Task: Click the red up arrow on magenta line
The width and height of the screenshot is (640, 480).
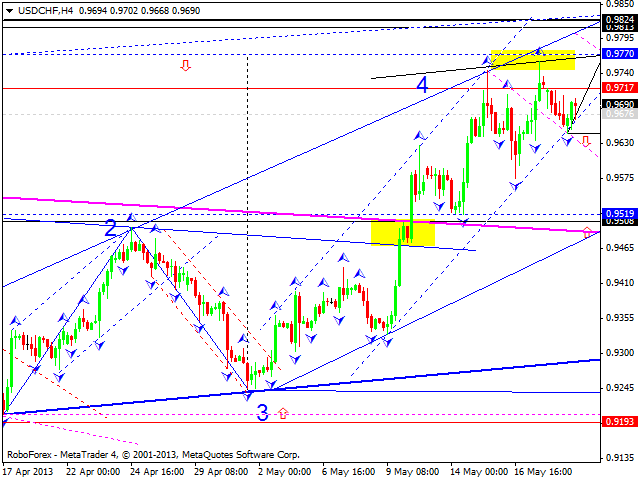Action: pyautogui.click(x=586, y=233)
